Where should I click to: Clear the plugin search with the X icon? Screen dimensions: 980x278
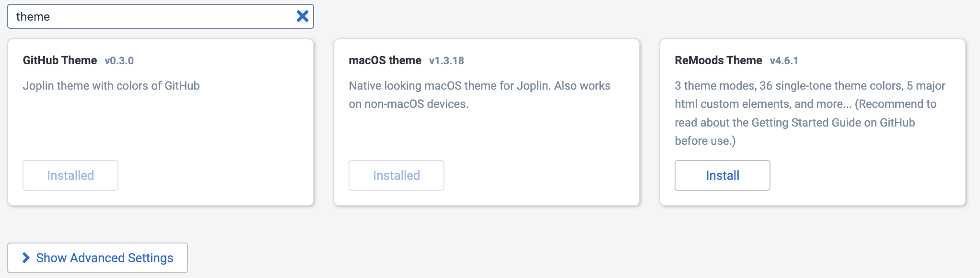[303, 16]
